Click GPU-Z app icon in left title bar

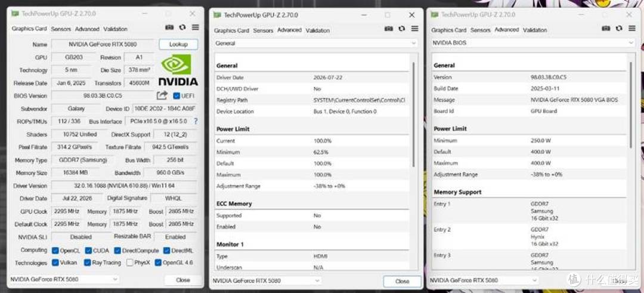coord(16,14)
